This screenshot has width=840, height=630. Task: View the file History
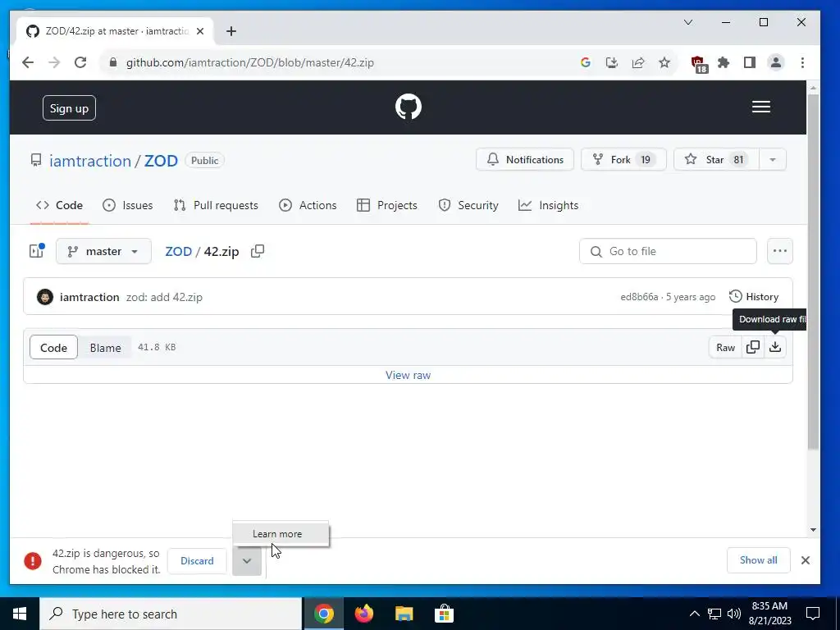(x=754, y=297)
